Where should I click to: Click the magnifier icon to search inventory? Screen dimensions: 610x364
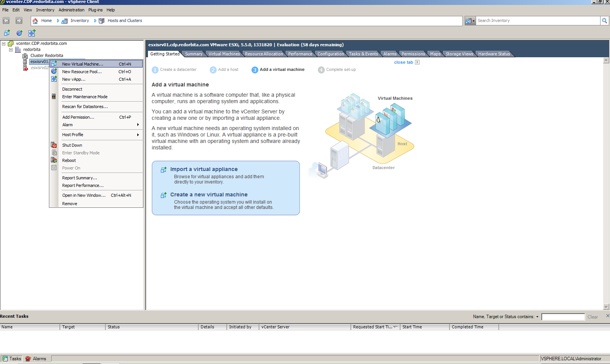pos(604,20)
